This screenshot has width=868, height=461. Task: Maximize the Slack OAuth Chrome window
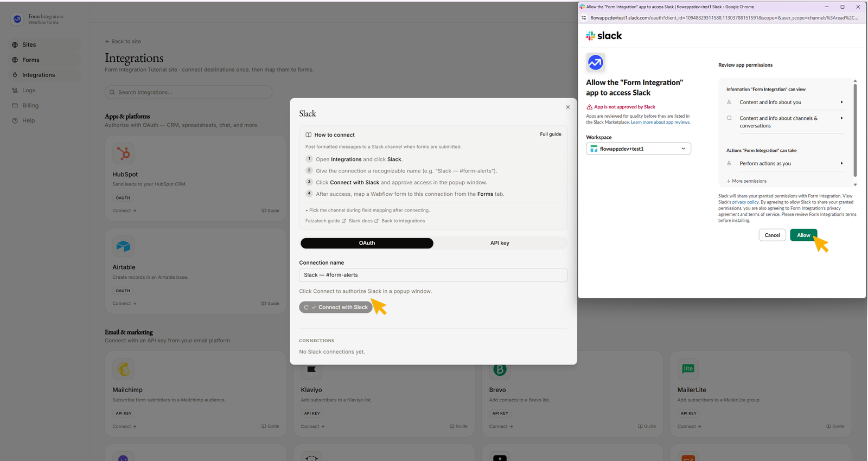coord(843,7)
